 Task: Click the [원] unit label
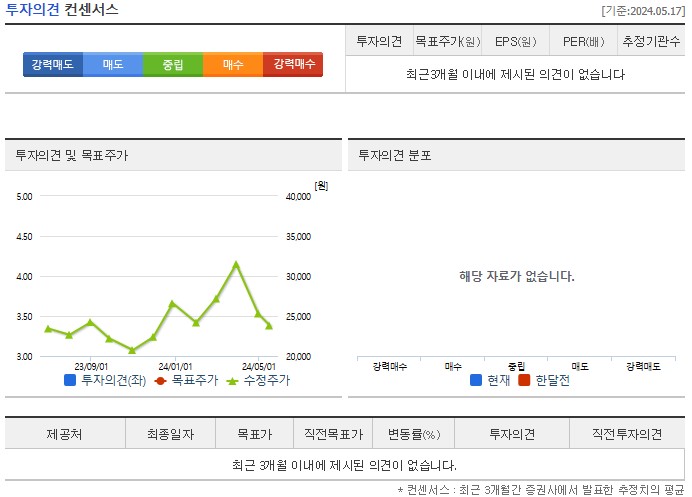point(321,186)
